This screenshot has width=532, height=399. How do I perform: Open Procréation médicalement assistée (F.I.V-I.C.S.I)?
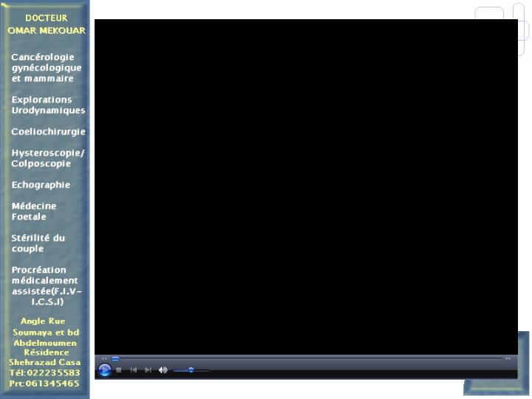click(x=47, y=286)
